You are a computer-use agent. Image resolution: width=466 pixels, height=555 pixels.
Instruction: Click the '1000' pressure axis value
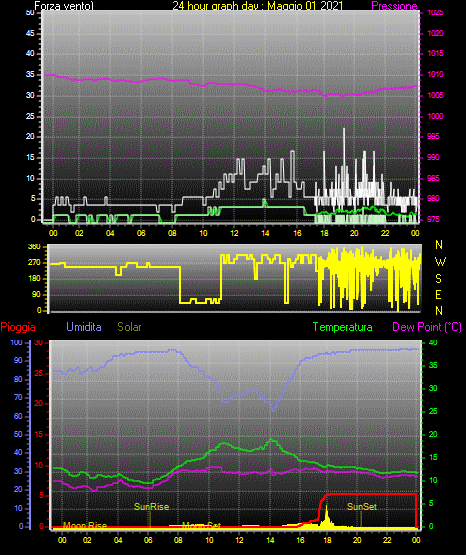(x=435, y=116)
